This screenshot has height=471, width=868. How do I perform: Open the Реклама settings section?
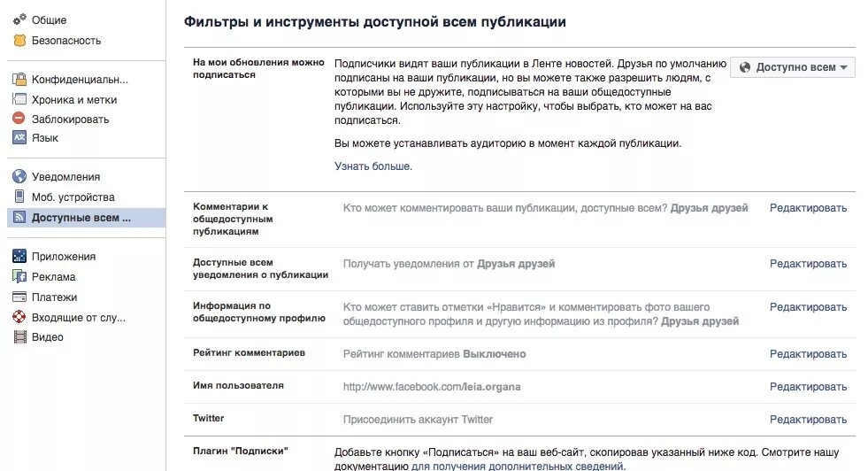[x=53, y=276]
